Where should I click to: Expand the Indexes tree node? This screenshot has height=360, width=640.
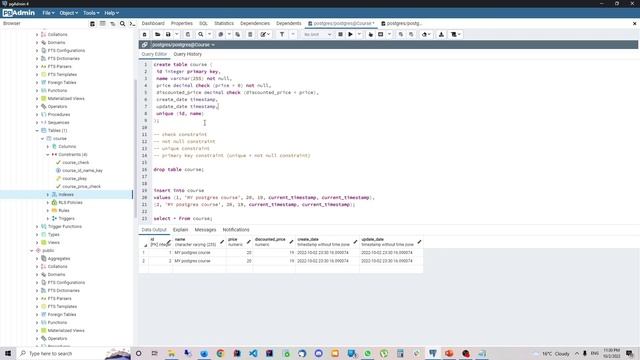tap(48, 195)
